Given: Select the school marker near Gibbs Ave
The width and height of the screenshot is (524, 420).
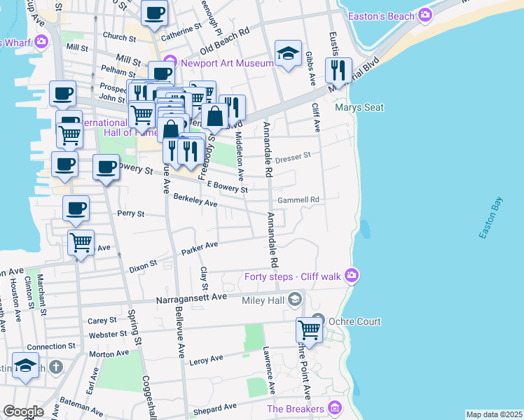Looking at the screenshot, I should click(288, 54).
